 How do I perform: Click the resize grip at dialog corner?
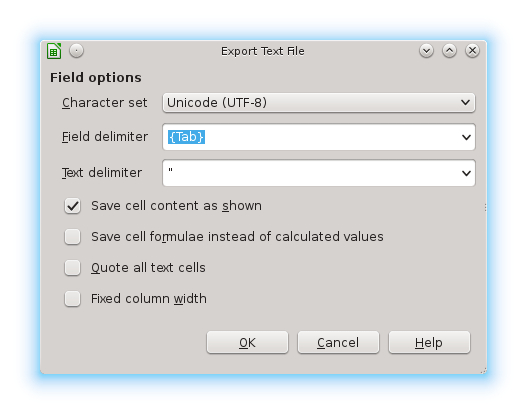tap(483, 371)
